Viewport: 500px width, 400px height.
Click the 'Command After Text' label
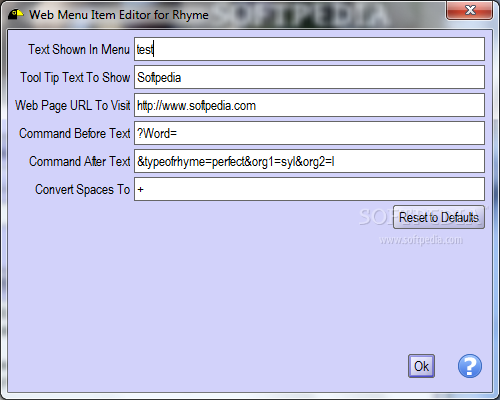pyautogui.click(x=80, y=161)
